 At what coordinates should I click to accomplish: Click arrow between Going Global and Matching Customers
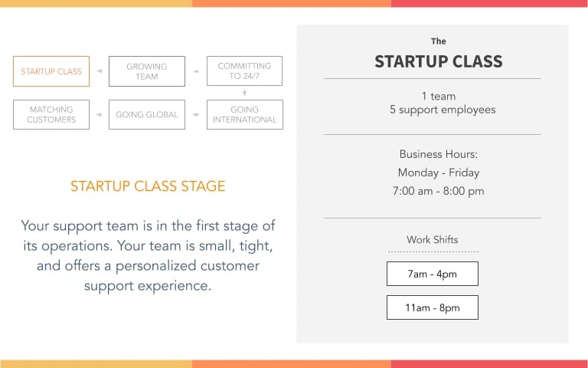[100, 115]
